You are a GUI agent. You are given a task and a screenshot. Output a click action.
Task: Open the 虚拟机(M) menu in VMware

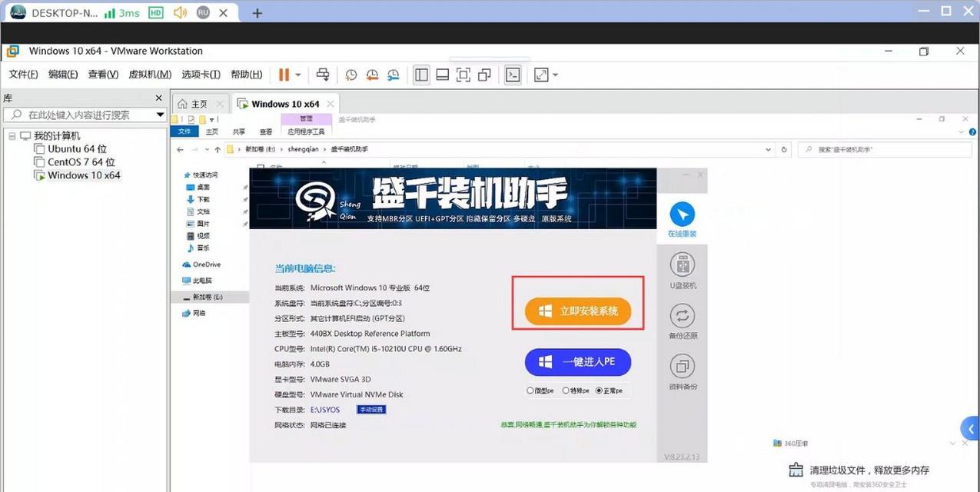tap(150, 75)
